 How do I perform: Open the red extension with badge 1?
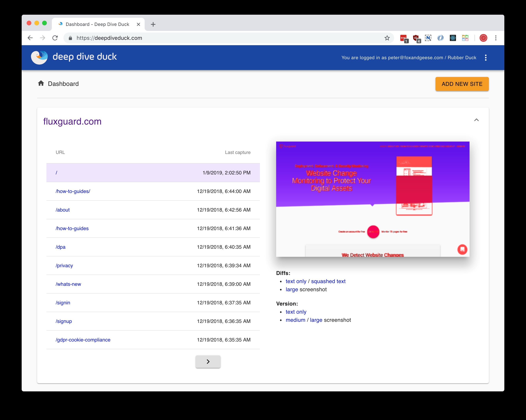pyautogui.click(x=404, y=38)
